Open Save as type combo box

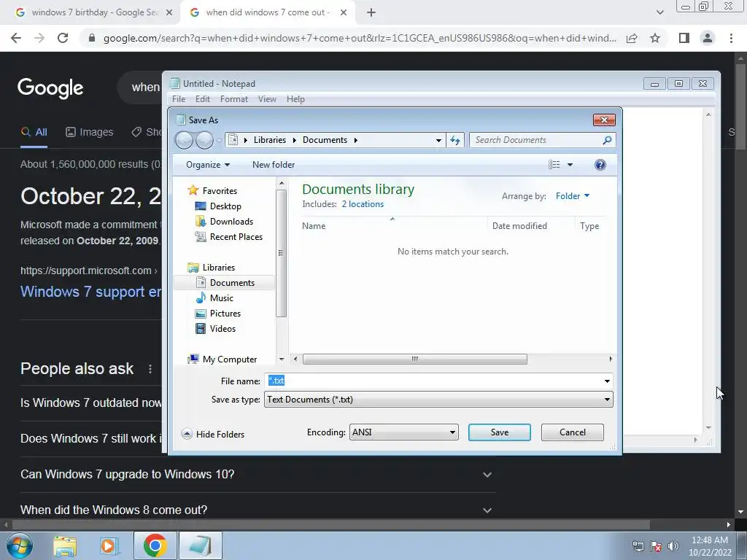click(438, 400)
